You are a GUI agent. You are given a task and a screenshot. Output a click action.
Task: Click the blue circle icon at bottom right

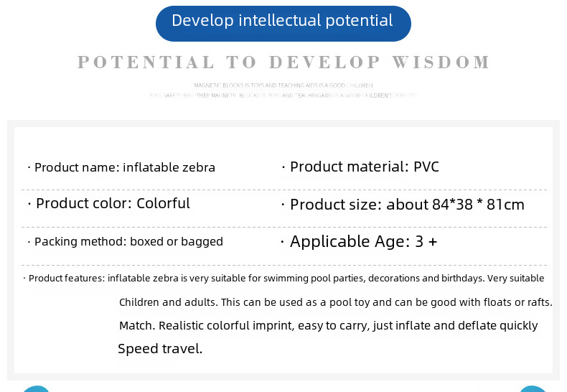tap(533, 388)
